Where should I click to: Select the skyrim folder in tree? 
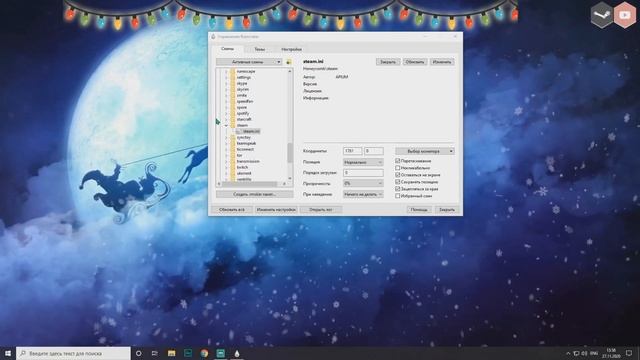coord(242,89)
